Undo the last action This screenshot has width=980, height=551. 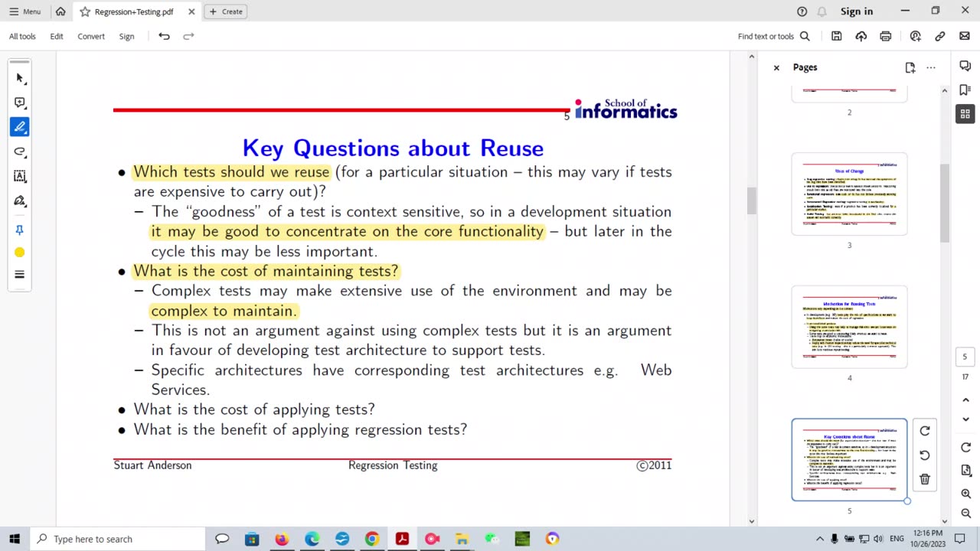click(164, 36)
